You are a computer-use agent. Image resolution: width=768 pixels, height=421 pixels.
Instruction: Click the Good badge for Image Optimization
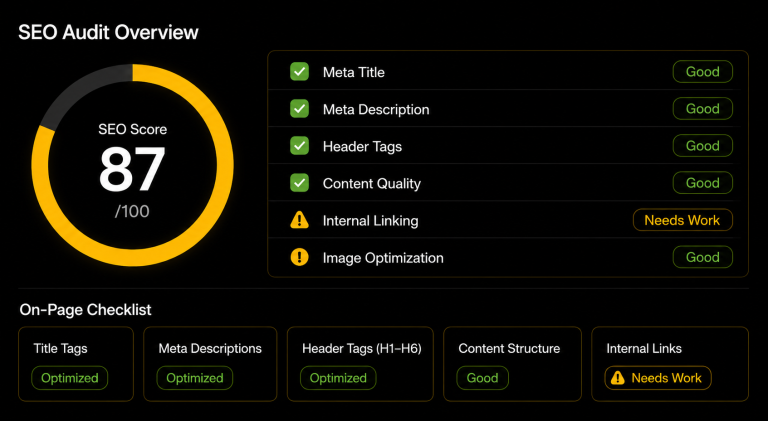point(702,257)
